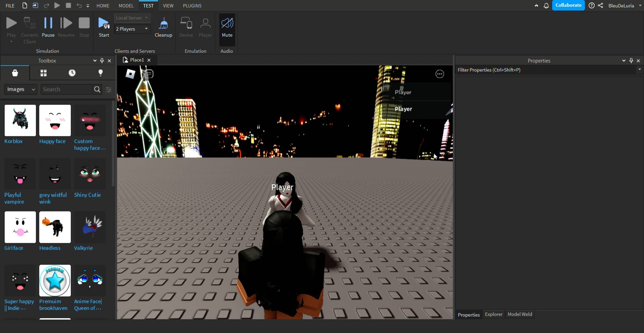This screenshot has height=333, width=644.
Task: Switch to the MODEL ribbon tab
Action: tap(126, 5)
